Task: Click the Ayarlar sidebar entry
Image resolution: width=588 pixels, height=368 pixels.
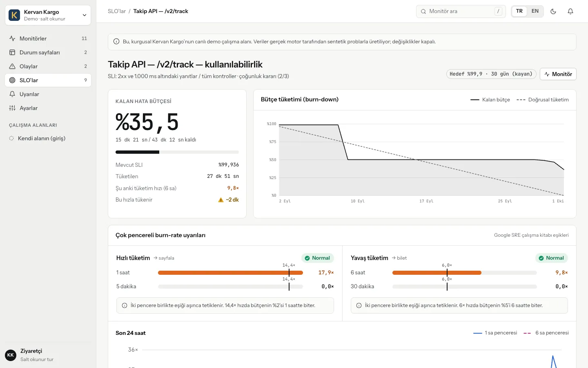Action: click(x=48, y=108)
